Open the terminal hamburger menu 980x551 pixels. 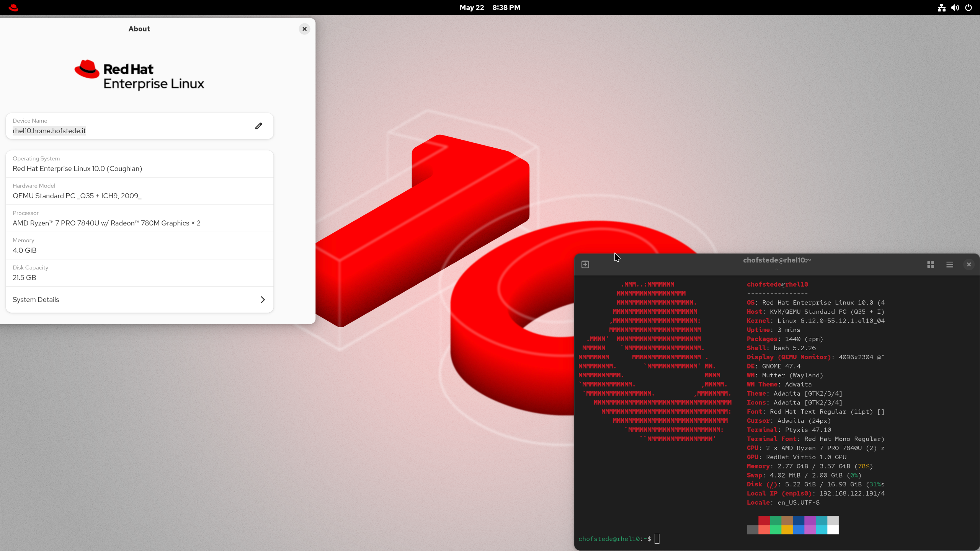coord(950,264)
